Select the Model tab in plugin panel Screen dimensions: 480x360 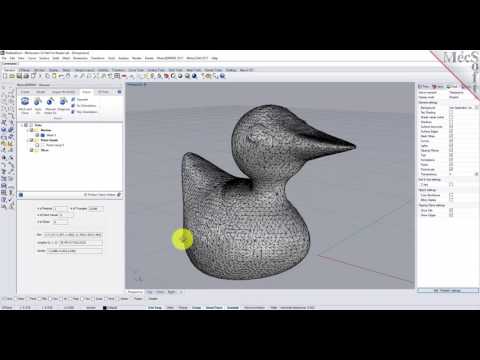[41, 92]
